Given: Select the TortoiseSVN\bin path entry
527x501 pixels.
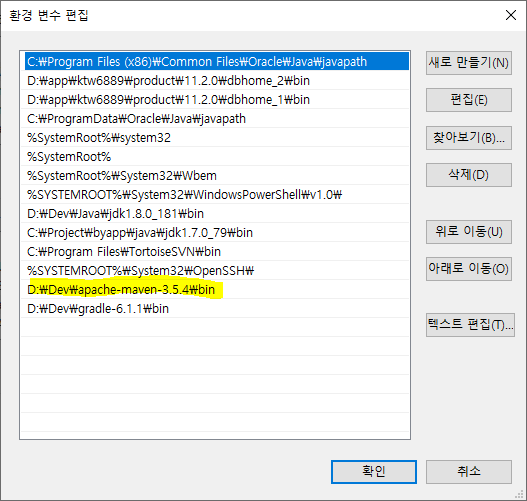Looking at the screenshot, I should (215, 251).
